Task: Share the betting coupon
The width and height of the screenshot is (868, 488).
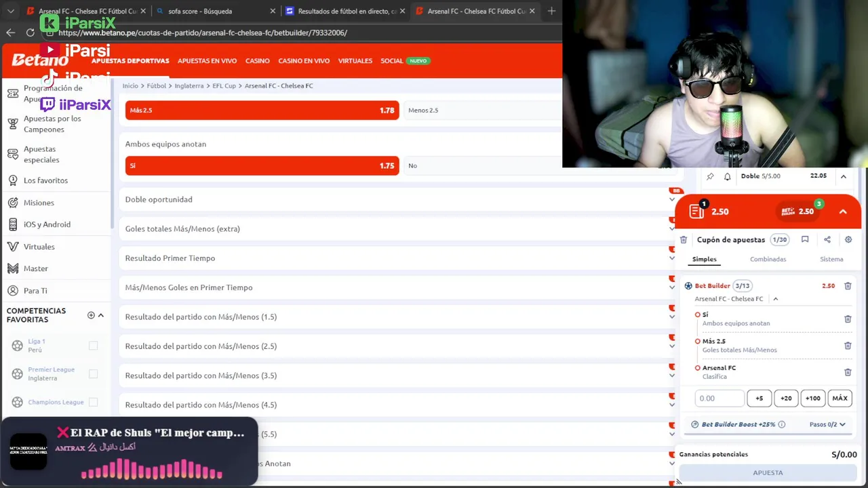Action: tap(827, 239)
